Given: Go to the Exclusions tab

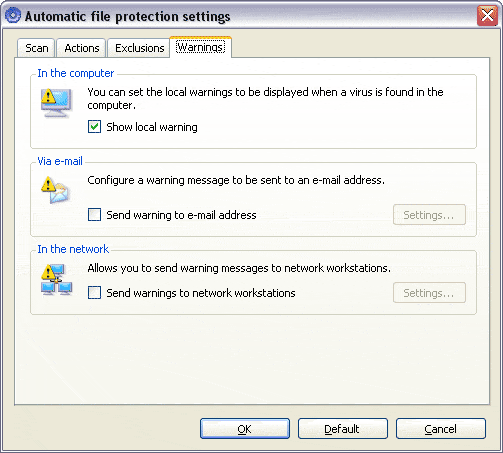Looking at the screenshot, I should tap(140, 48).
